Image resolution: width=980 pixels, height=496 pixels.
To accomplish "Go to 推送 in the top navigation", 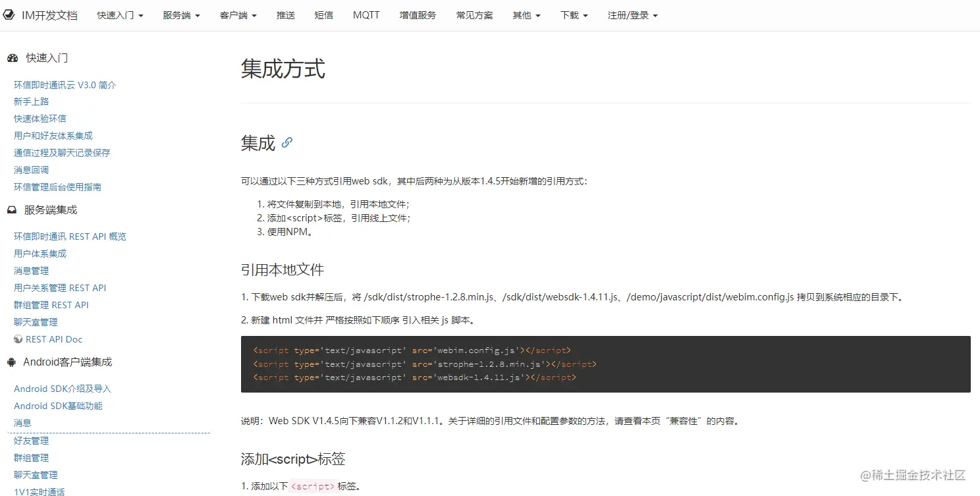I will (x=286, y=15).
